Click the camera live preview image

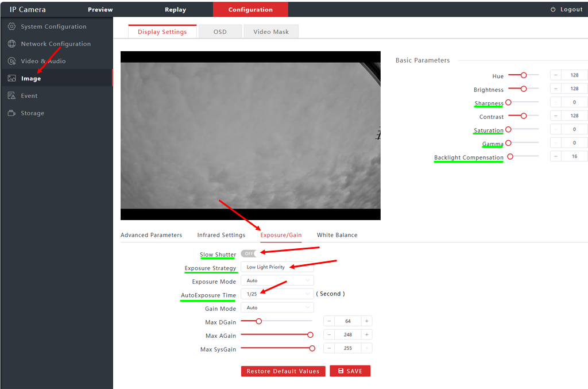[x=250, y=136]
